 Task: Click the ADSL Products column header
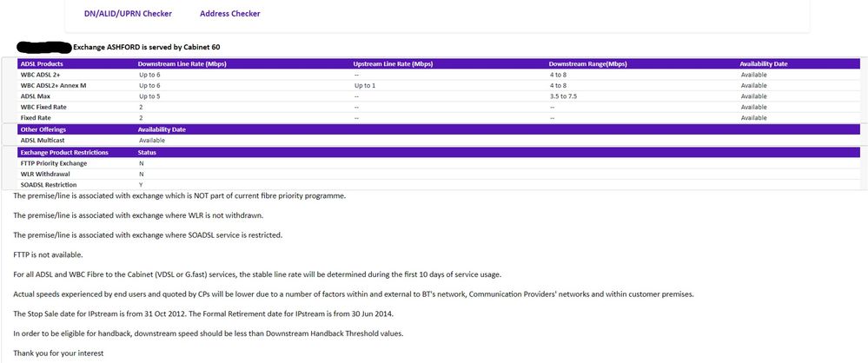click(x=42, y=64)
